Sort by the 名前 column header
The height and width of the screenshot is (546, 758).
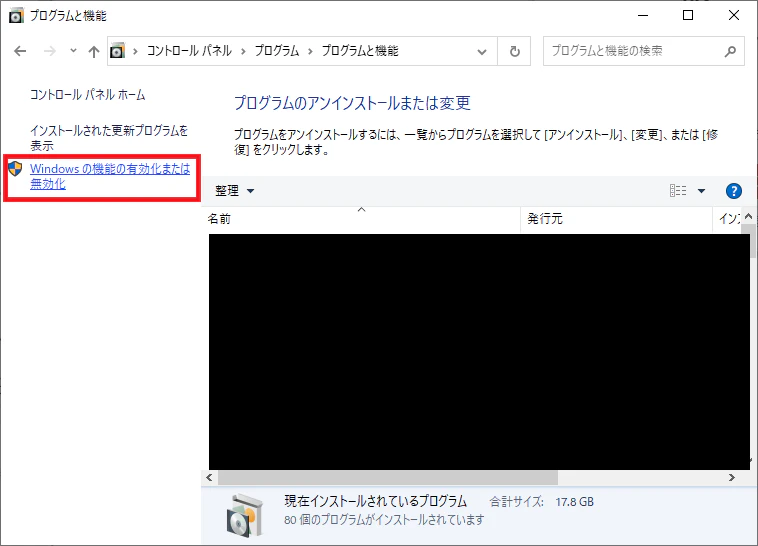[x=361, y=219]
